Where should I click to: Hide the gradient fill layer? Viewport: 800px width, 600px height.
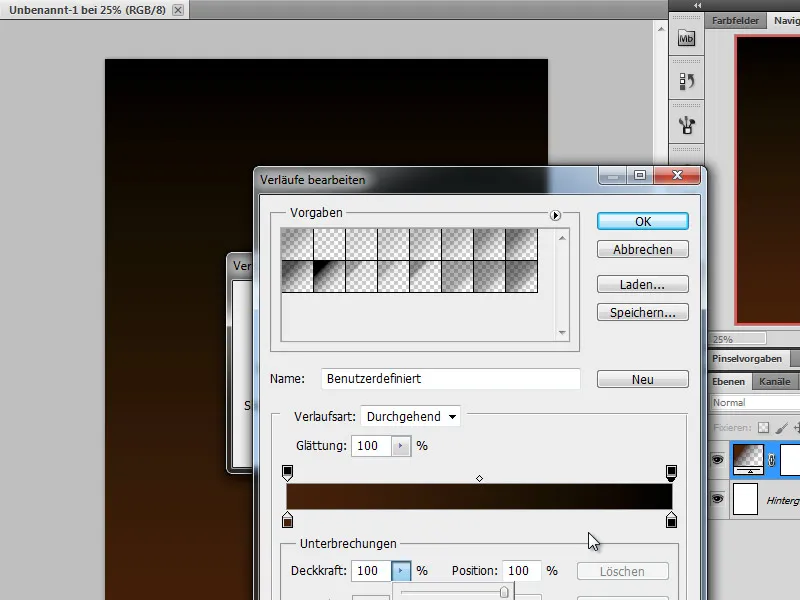(717, 460)
